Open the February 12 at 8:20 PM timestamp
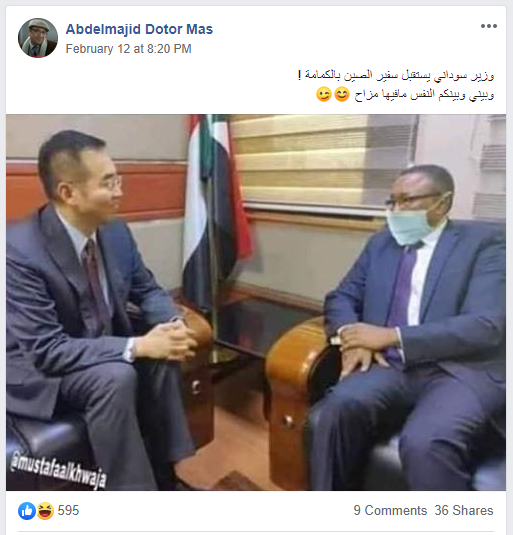513x535 pixels. point(128,49)
